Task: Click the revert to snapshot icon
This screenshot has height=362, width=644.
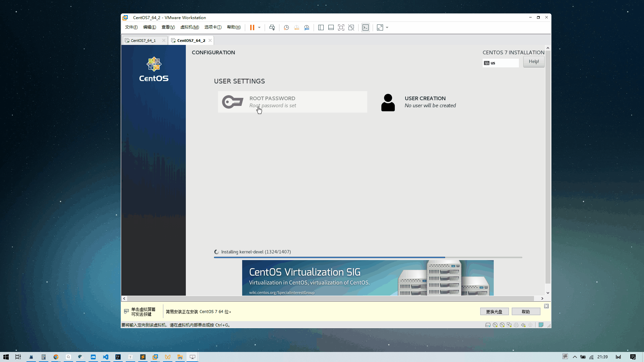Action: (x=297, y=27)
